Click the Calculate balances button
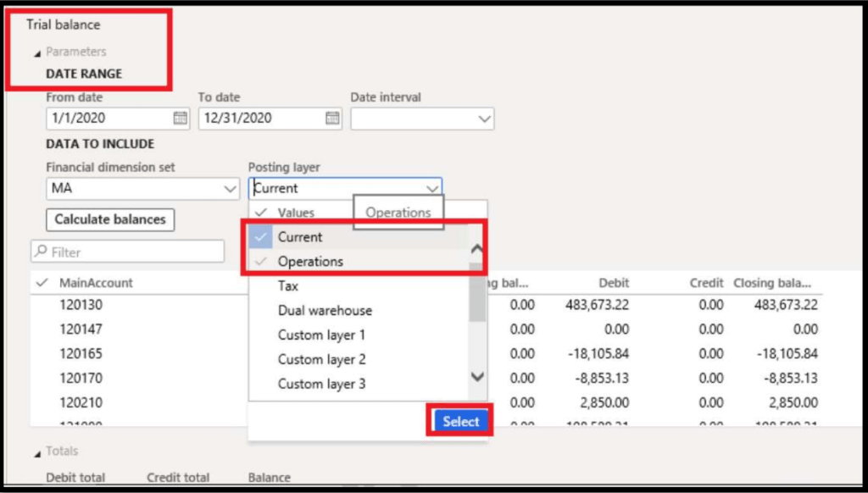Viewport: 868px width, 493px height. point(109,219)
